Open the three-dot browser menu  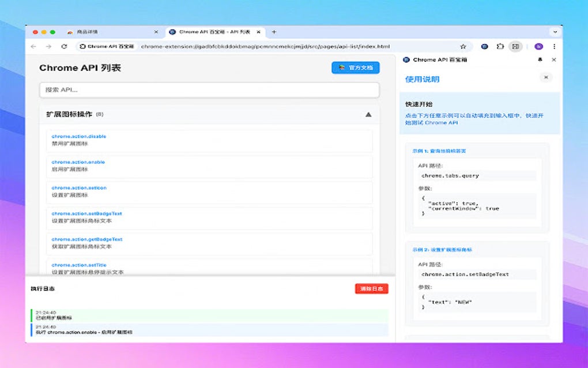coord(555,46)
